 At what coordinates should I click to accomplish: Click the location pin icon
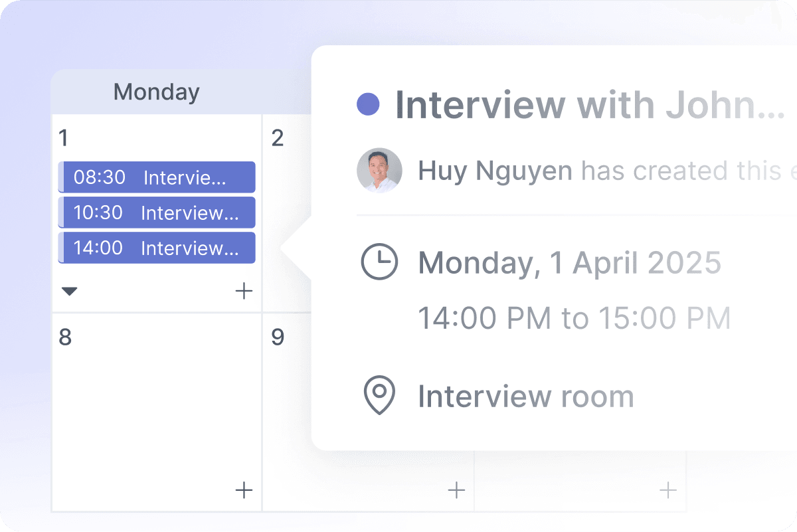pos(379,396)
